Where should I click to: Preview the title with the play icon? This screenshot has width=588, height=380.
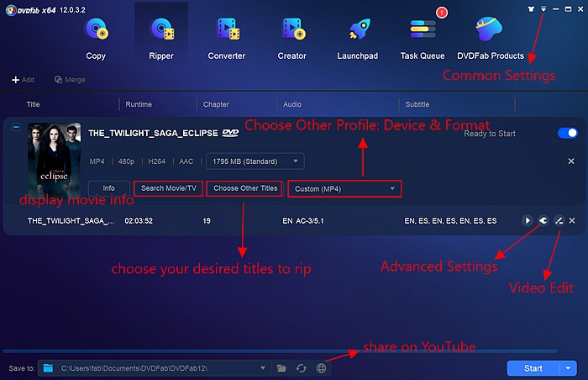click(527, 220)
